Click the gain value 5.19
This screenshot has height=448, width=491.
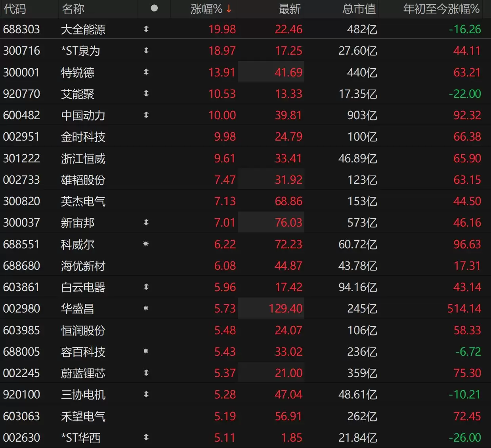225,416
